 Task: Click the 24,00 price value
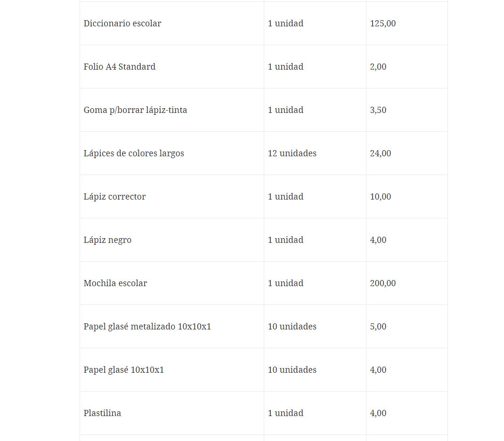[381, 153]
